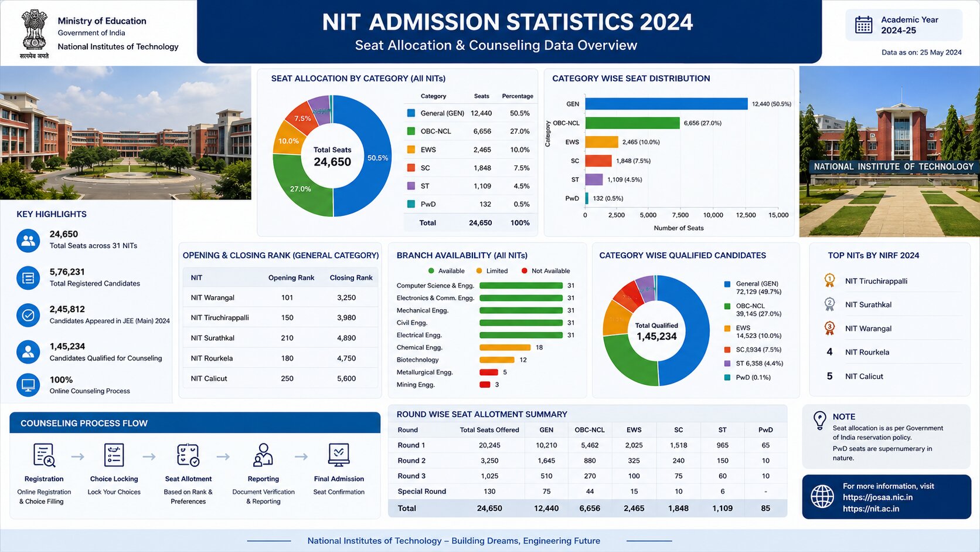The height and width of the screenshot is (552, 980).
Task: Click the ST purple legend swatch in seat allocation table
Action: pos(411,186)
